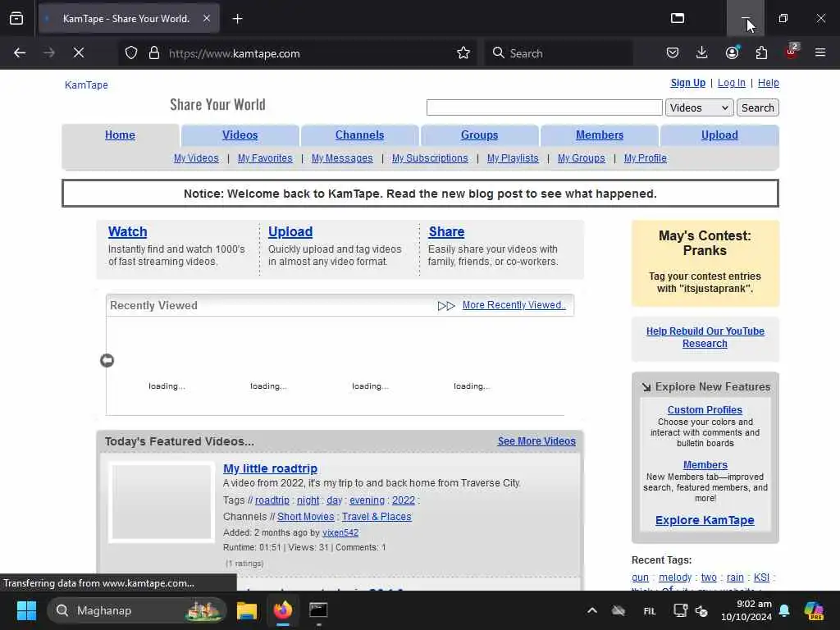
Task: Open File Explorer from taskbar
Action: coord(247,610)
